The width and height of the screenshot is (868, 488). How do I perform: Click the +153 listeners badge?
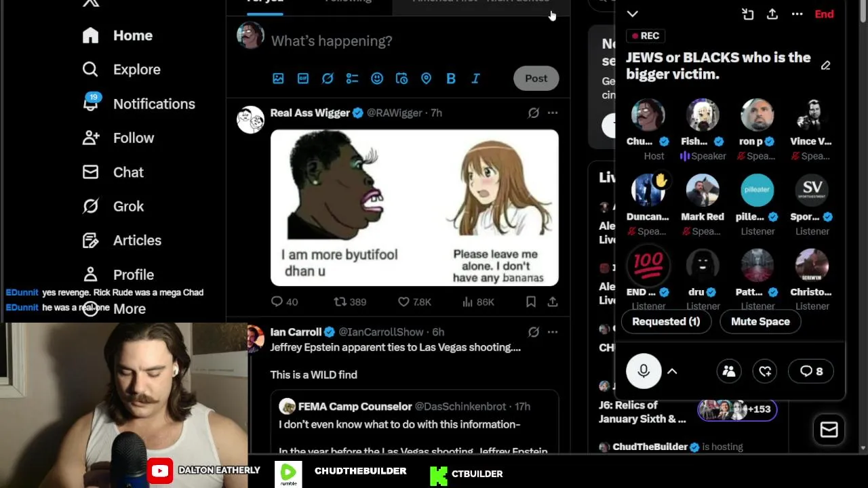737,409
